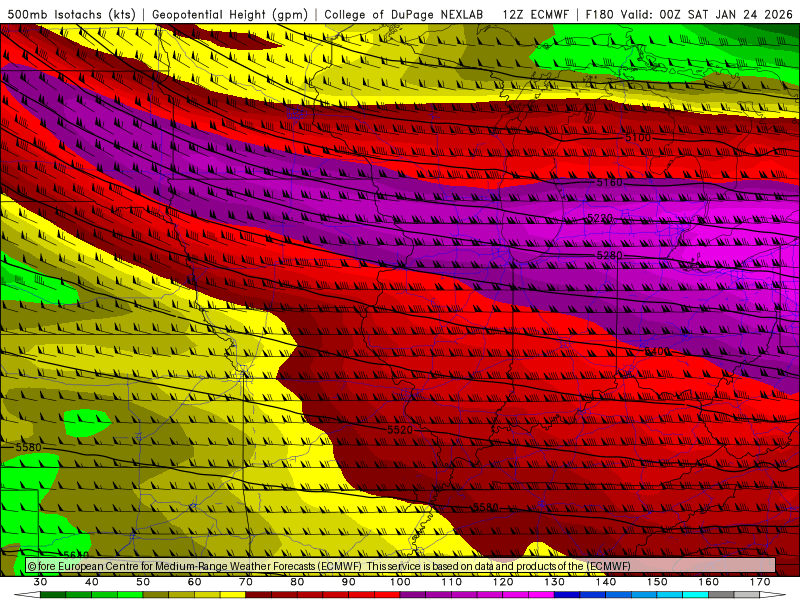Click 'College of DuPage NEXLAB' in the header
This screenshot has height=600, width=800.
[x=404, y=15]
